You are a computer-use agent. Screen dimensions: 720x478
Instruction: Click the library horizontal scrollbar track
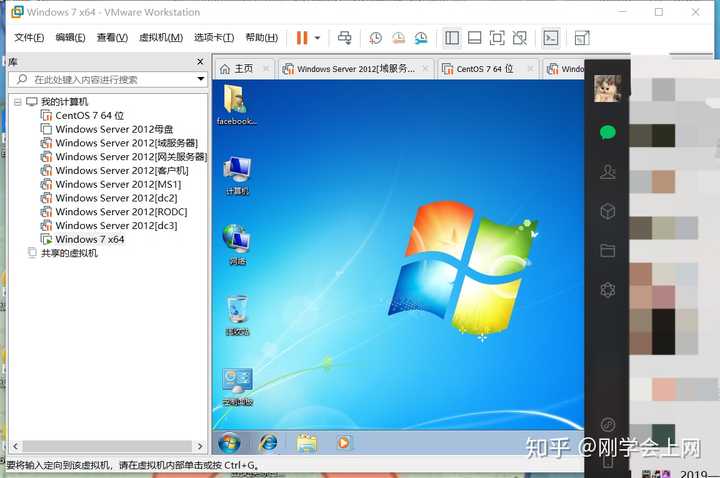click(x=107, y=446)
